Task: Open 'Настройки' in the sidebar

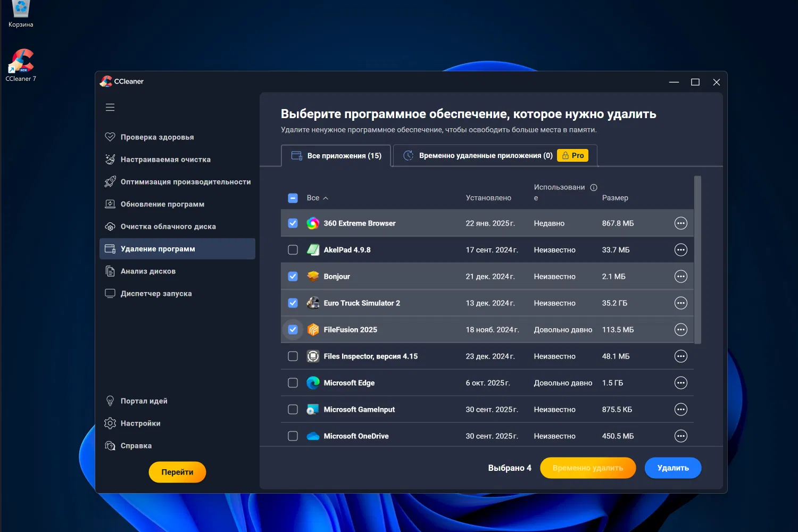Action: pyautogui.click(x=177, y=423)
